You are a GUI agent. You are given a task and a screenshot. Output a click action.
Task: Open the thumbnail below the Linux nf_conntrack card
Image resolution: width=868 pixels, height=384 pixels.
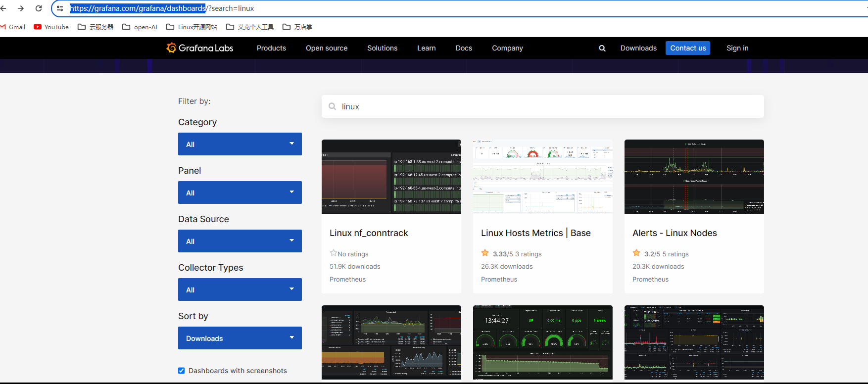click(x=391, y=342)
